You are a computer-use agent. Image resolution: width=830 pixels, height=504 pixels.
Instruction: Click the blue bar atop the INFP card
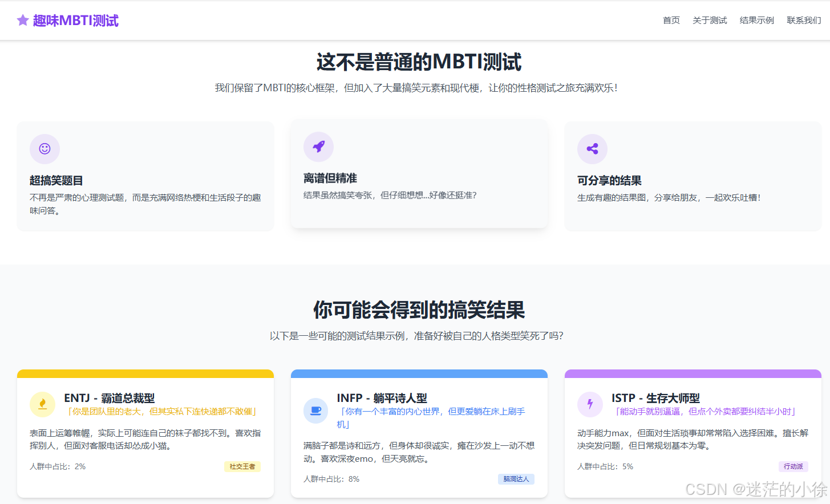coord(419,373)
